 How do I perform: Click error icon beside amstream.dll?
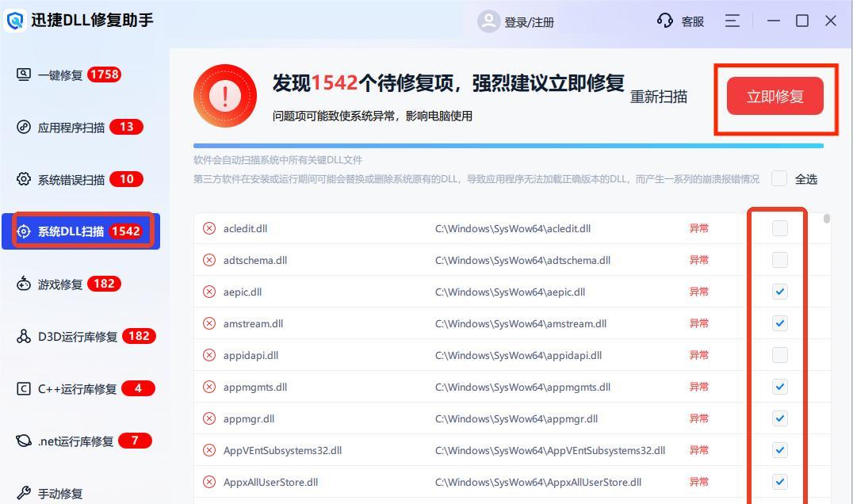coord(209,323)
